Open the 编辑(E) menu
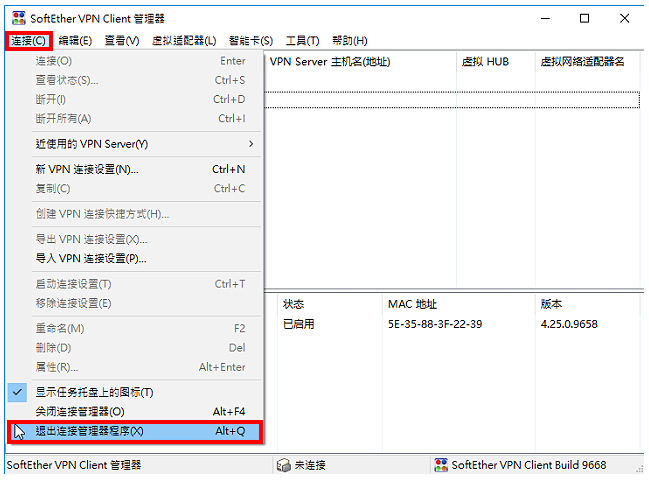This screenshot has height=480, width=649. coord(75,41)
